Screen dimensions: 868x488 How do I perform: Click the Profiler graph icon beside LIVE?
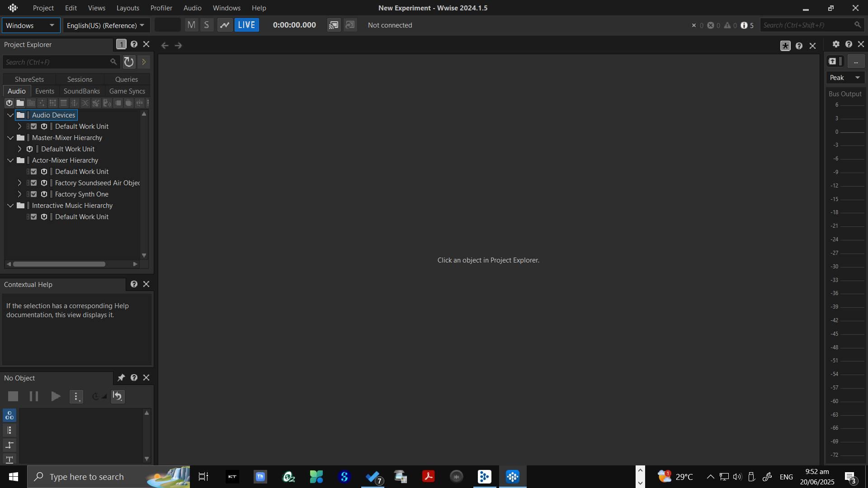pyautogui.click(x=225, y=25)
